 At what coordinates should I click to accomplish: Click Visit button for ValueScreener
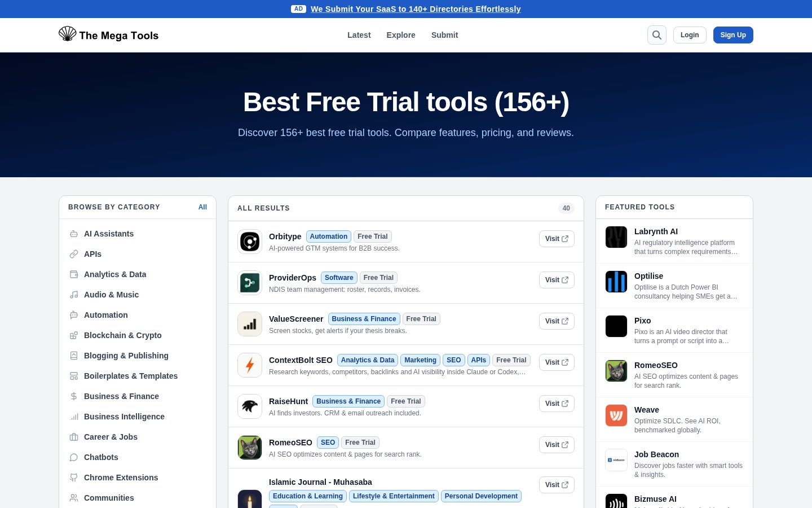point(557,321)
